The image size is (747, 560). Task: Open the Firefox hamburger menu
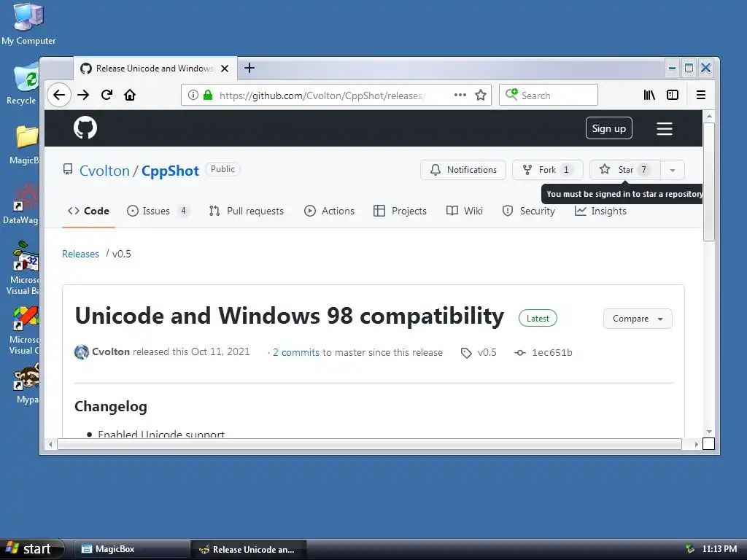tap(701, 95)
